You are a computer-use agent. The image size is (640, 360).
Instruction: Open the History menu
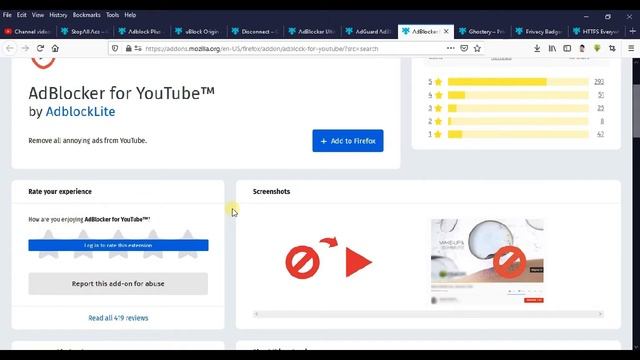click(58, 15)
